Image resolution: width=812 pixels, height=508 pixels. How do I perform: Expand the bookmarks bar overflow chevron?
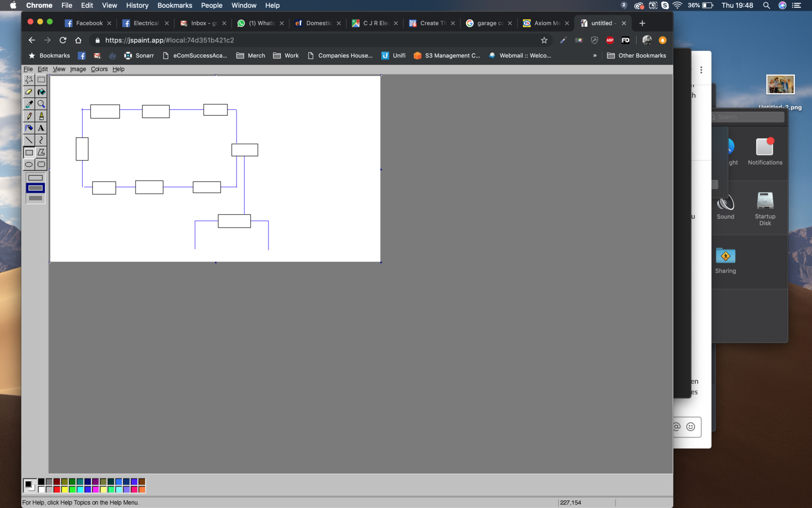[x=595, y=55]
